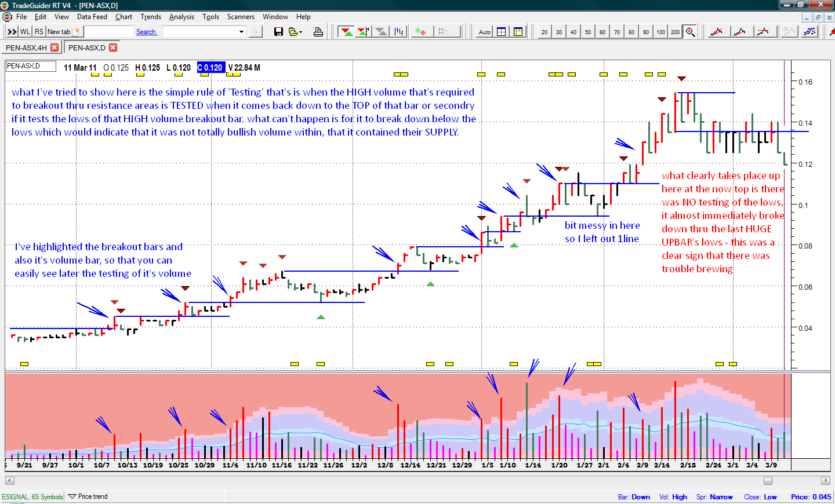
Task: Open the folder dropdown in the toolbar
Action: click(x=295, y=32)
